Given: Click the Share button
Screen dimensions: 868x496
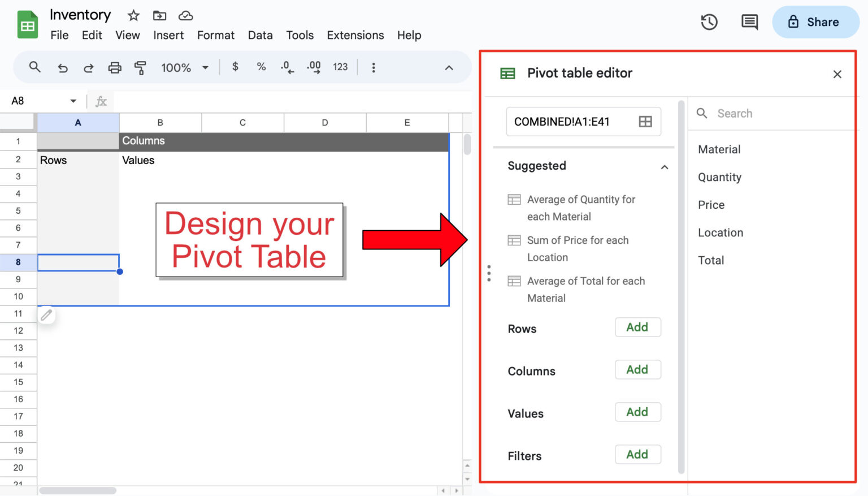Looking at the screenshot, I should [815, 22].
